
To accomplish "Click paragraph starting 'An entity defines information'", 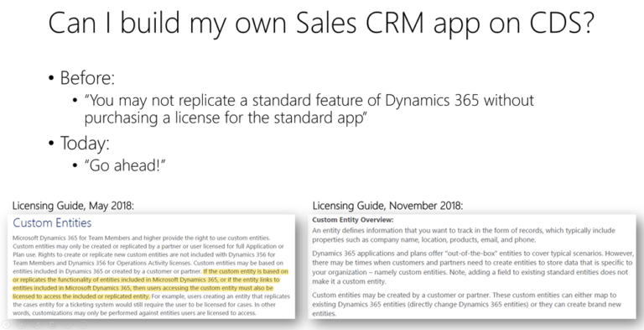I will (x=464, y=235).
